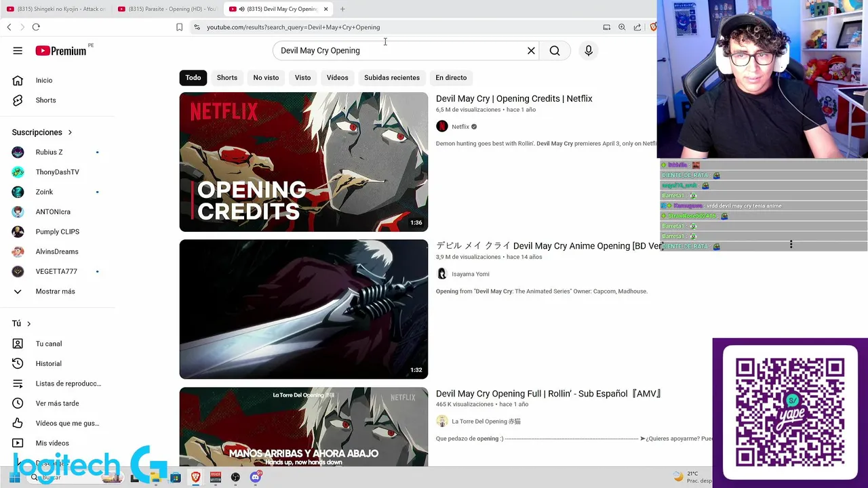The image size is (868, 488).
Task: Click the Netflix channel avatar
Action: [x=442, y=126]
